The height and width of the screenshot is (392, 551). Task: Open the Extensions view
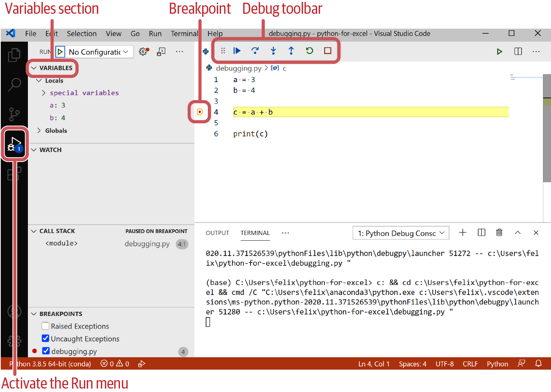14,174
